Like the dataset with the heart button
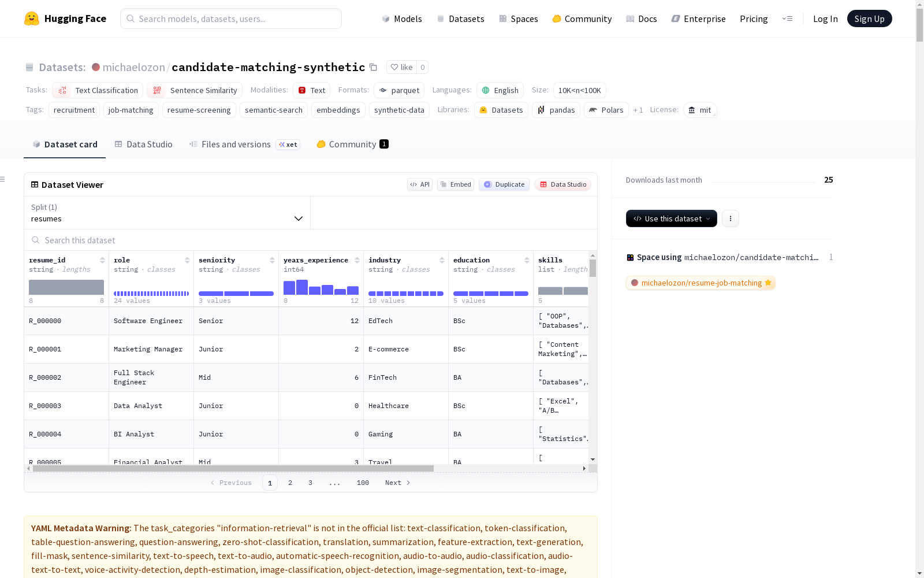Image resolution: width=924 pixels, height=578 pixels. click(x=401, y=67)
